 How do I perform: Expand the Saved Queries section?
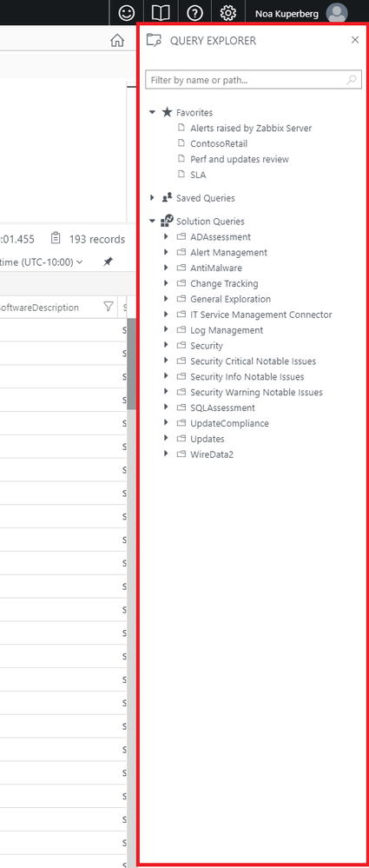point(153,197)
